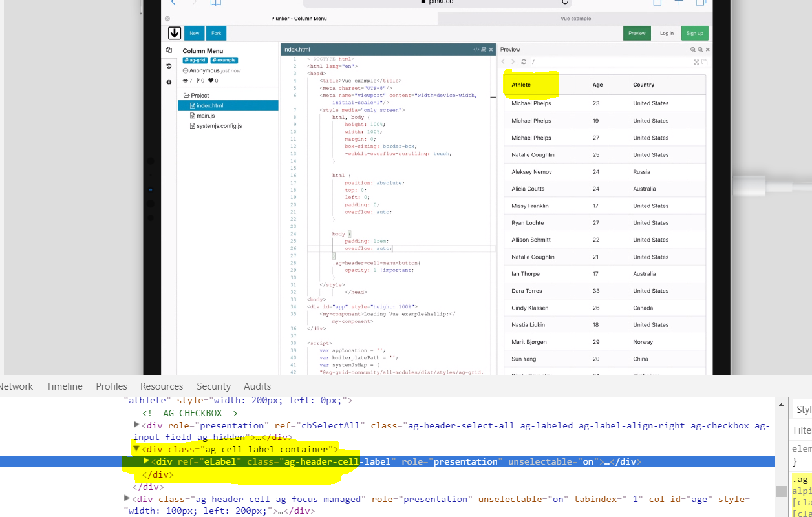This screenshot has width=812, height=517.
Task: Open the files panel icon in sidebar
Action: (x=169, y=50)
